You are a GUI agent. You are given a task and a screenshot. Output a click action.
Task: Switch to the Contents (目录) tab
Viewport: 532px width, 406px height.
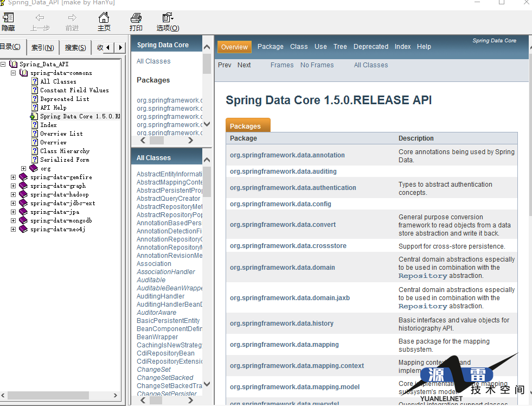click(x=11, y=47)
